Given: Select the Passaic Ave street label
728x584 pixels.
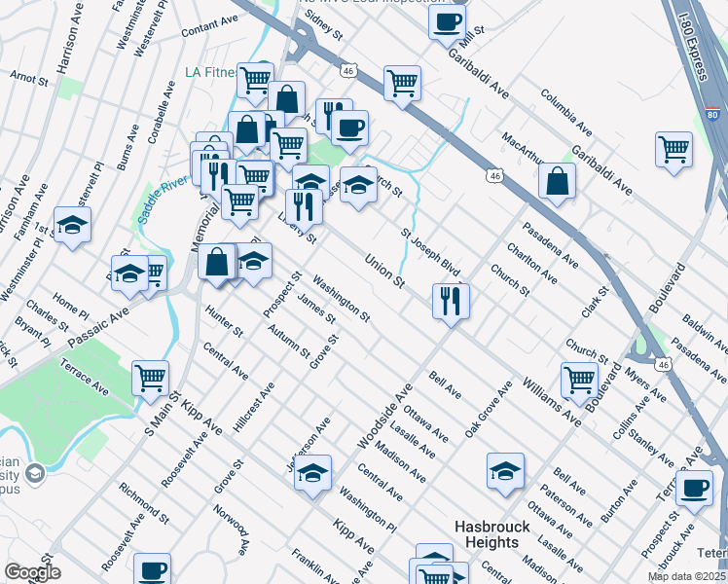Looking at the screenshot, I should point(98,327).
